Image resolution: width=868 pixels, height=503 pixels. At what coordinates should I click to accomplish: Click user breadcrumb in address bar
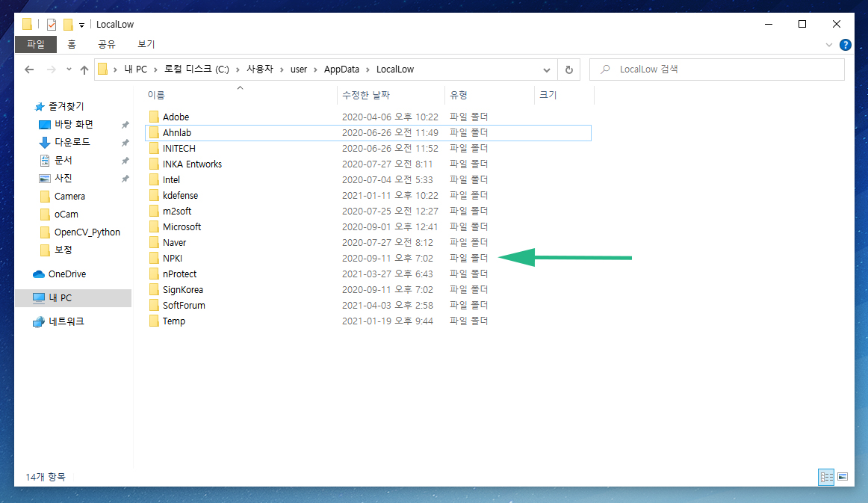pos(299,70)
